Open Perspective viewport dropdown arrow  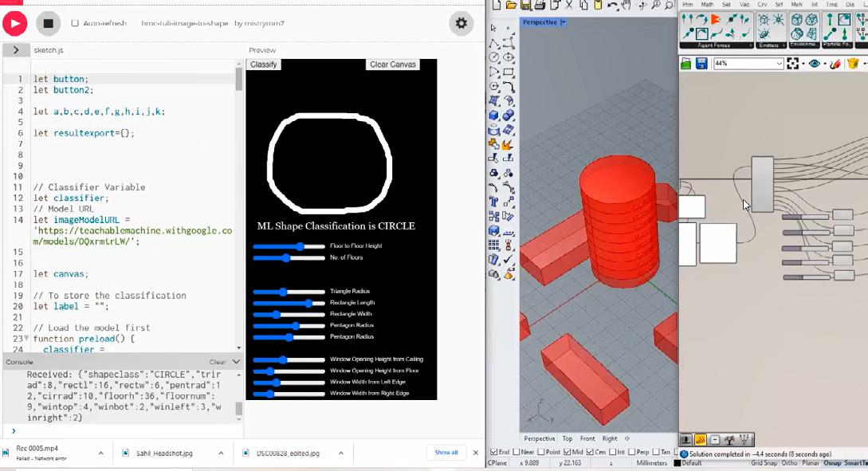tap(563, 22)
